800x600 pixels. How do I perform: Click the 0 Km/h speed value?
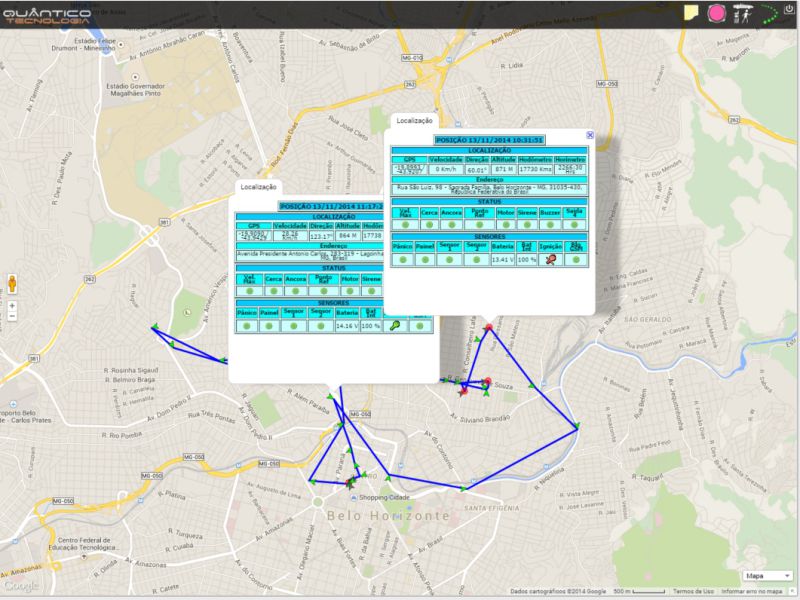pos(446,169)
